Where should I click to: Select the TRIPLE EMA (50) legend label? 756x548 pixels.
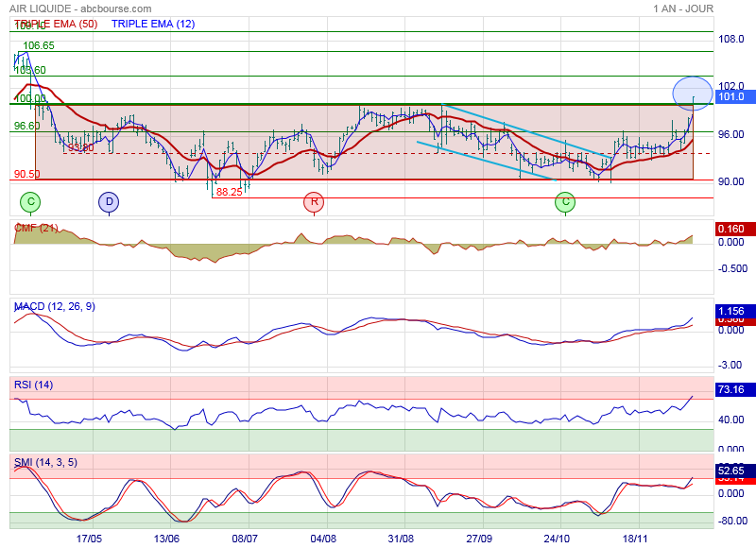pos(55,24)
